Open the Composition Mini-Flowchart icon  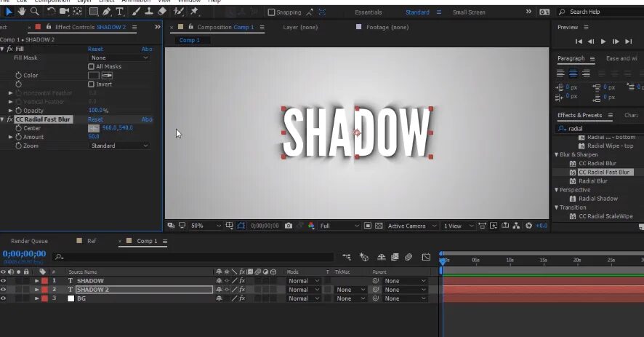pyautogui.click(x=347, y=257)
